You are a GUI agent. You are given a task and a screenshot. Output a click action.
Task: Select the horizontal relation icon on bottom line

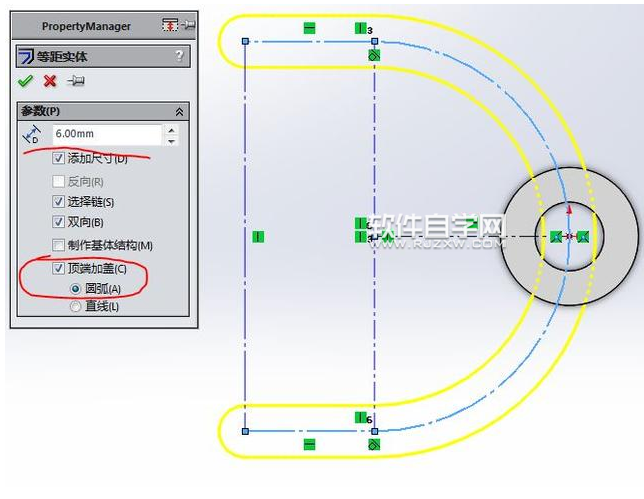(309, 444)
